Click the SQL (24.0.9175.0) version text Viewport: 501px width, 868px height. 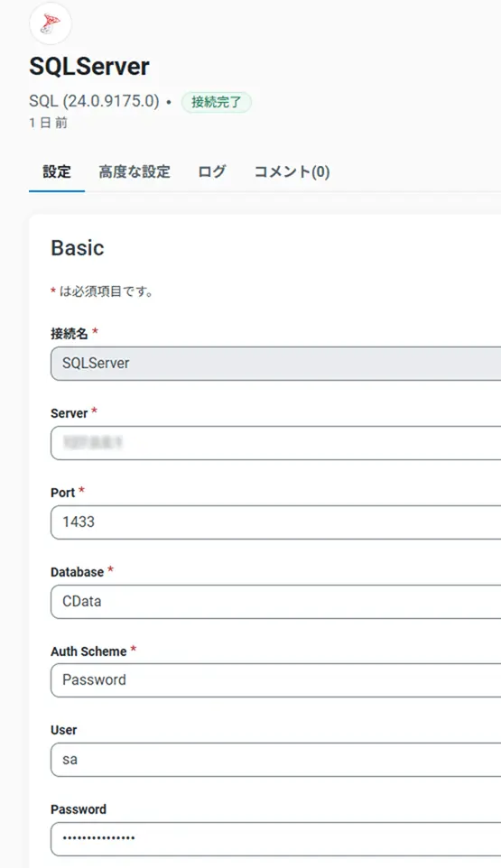(94, 101)
